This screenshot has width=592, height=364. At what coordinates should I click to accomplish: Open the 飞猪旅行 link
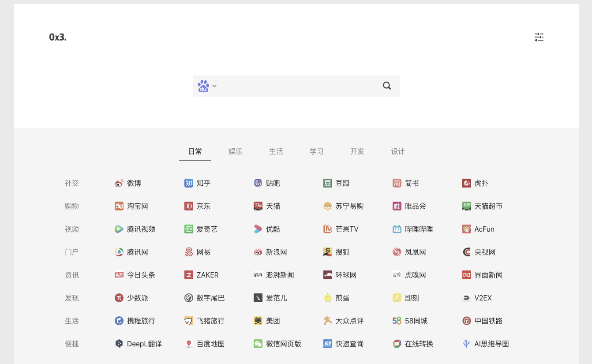click(205, 321)
